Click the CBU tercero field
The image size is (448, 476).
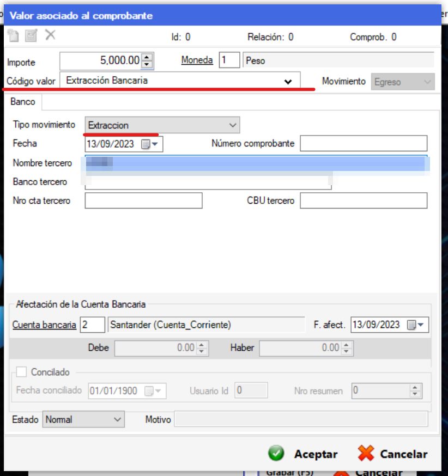364,200
